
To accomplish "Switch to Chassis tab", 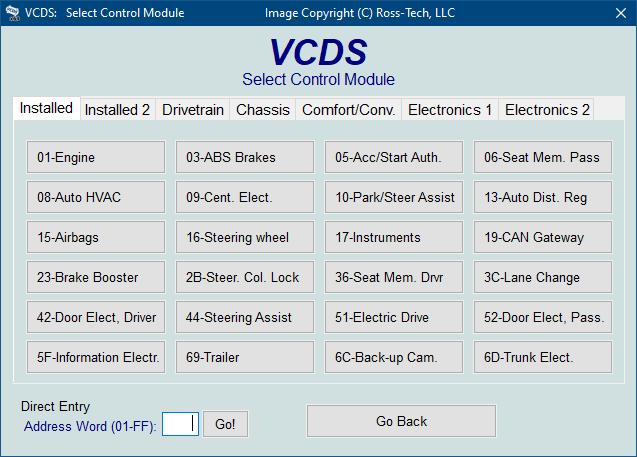I will [263, 110].
